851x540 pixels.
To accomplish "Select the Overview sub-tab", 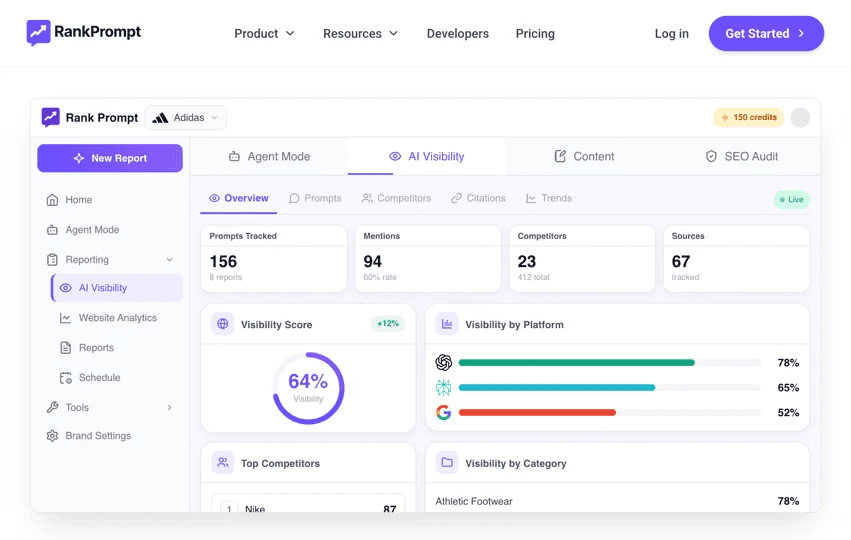I will pos(239,199).
